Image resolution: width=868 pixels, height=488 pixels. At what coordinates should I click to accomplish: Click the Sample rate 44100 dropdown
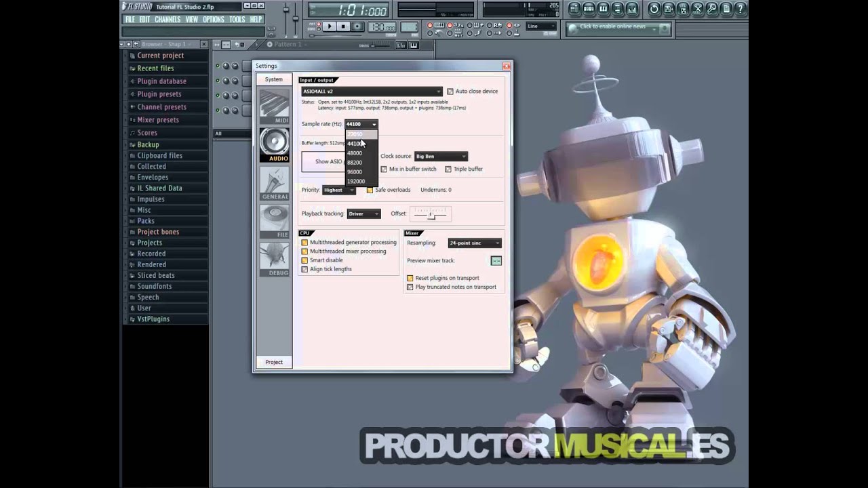361,124
